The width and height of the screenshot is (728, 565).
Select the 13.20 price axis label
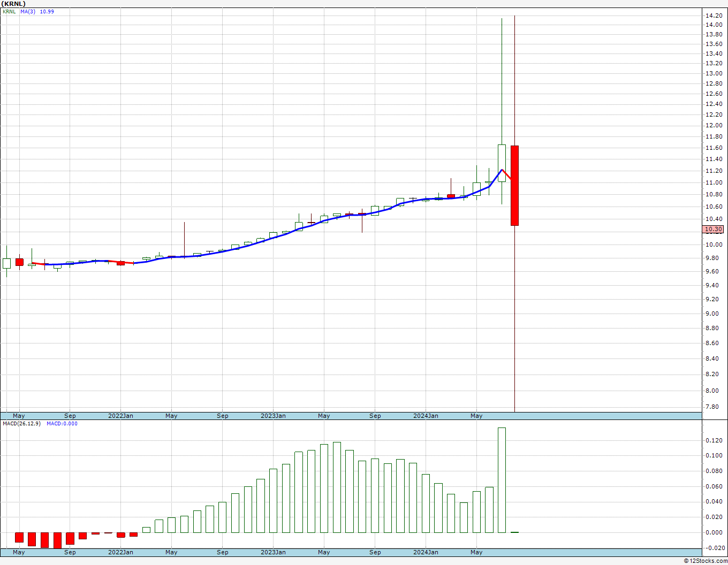point(714,64)
